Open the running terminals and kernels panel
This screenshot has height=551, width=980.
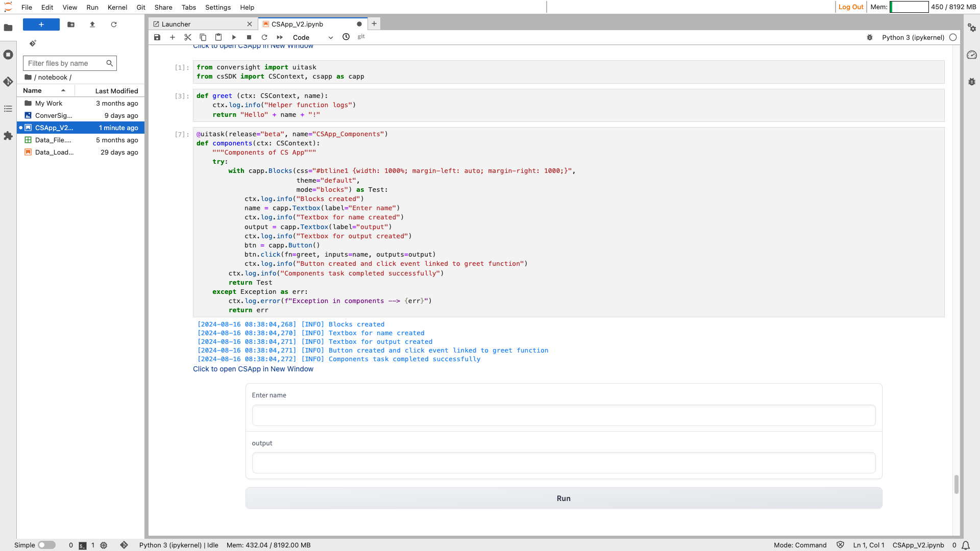[x=8, y=55]
